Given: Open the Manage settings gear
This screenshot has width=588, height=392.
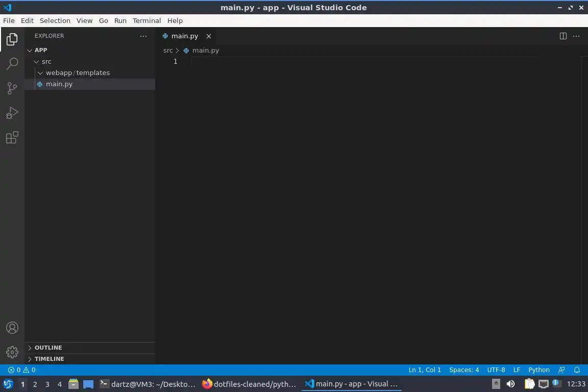Looking at the screenshot, I should coord(12,352).
